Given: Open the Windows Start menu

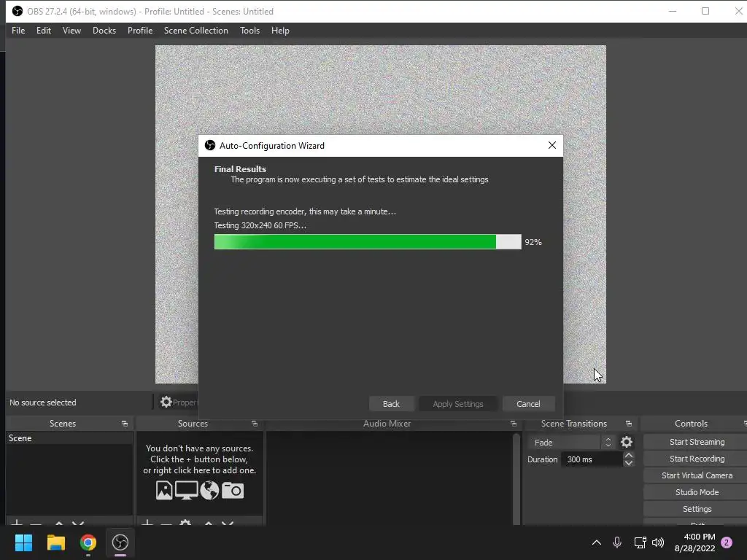Looking at the screenshot, I should [23, 542].
